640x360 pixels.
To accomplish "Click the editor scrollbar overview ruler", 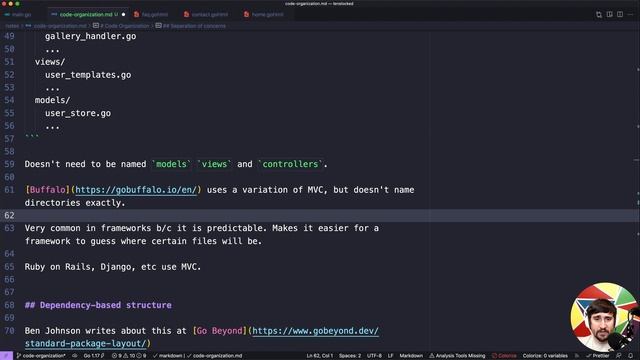I will (x=637, y=192).
